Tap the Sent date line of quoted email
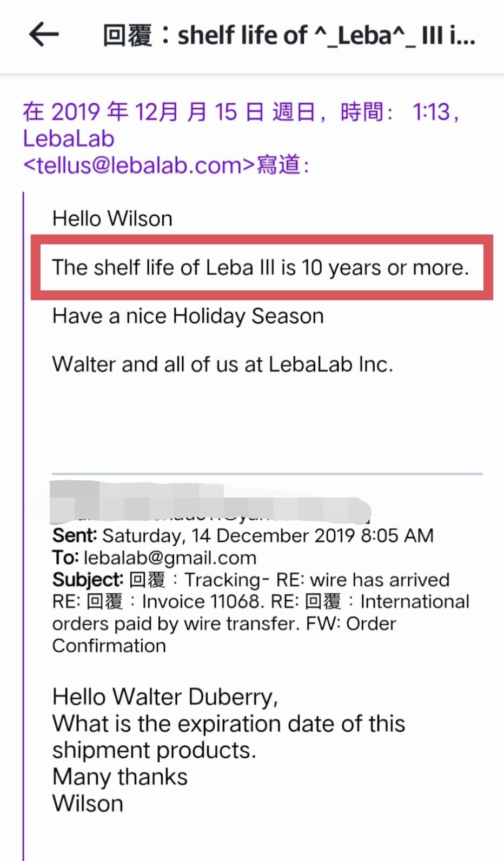Screen dimensions: 504x861 tap(243, 535)
